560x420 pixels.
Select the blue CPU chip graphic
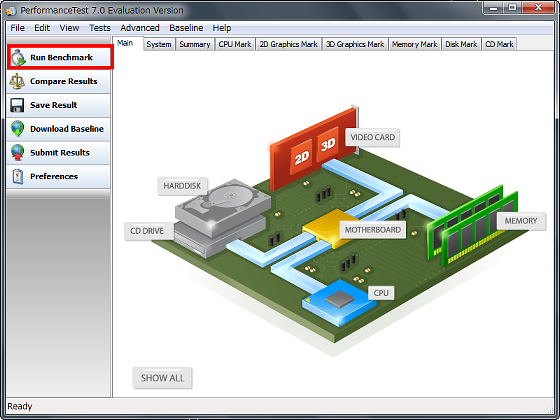point(339,303)
